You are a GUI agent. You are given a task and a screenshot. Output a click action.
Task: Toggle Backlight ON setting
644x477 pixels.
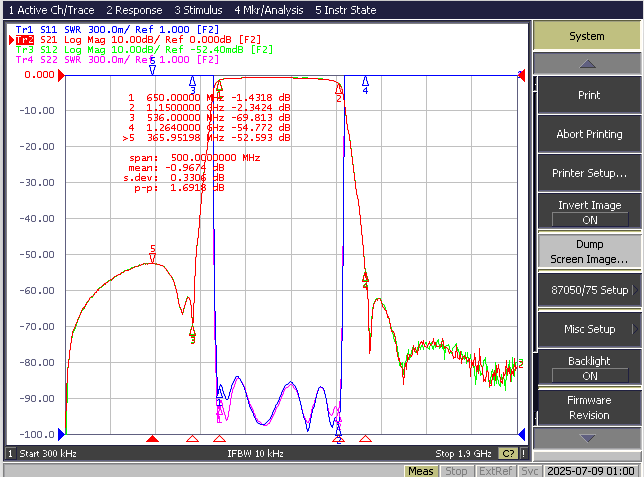pyautogui.click(x=589, y=368)
